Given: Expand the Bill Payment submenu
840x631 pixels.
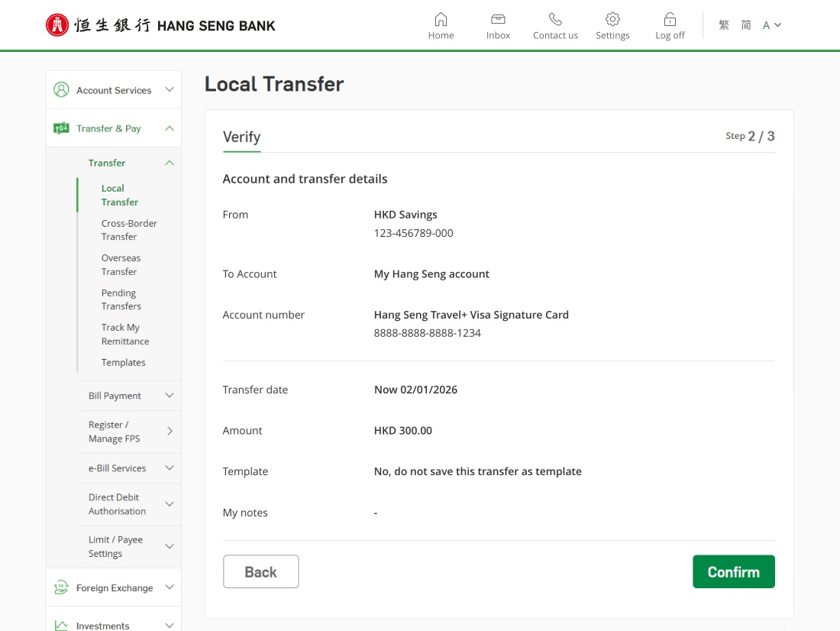Looking at the screenshot, I should tap(170, 396).
